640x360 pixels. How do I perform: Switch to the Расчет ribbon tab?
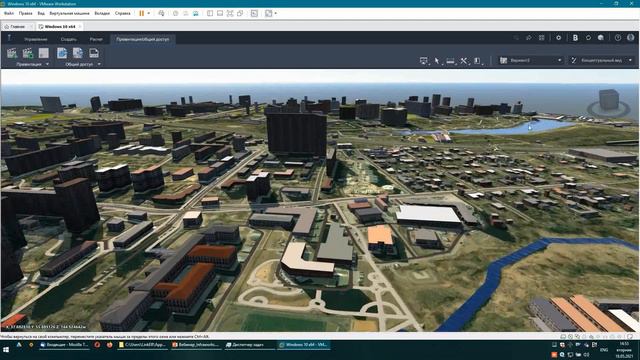pyautogui.click(x=96, y=39)
